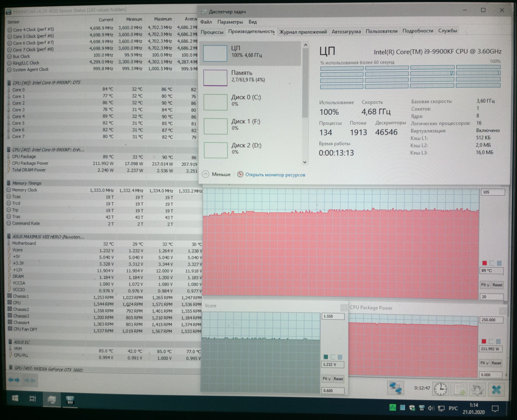Viewport: 517px width, 420px height.
Task: Click the Power graph maximum field 250.000
Action: click(x=492, y=320)
